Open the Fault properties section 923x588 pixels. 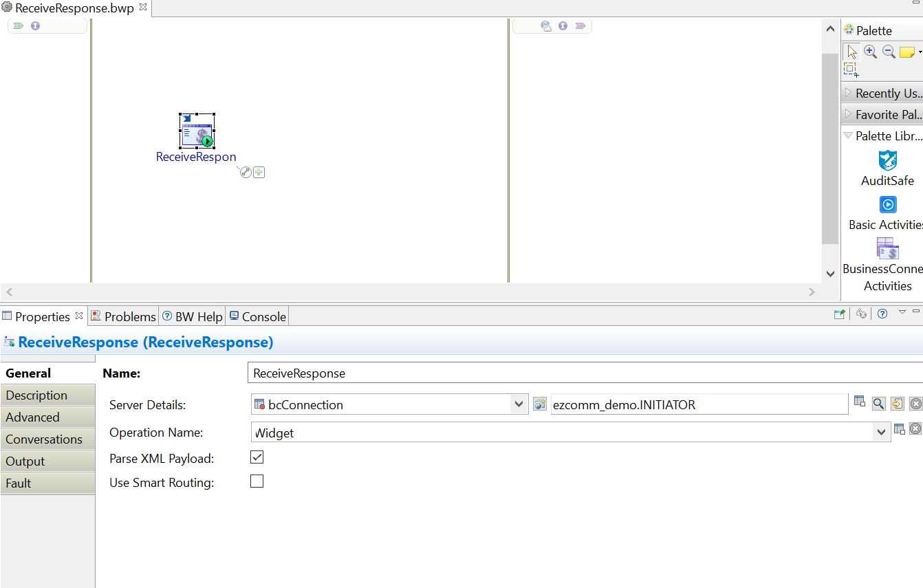[x=48, y=483]
